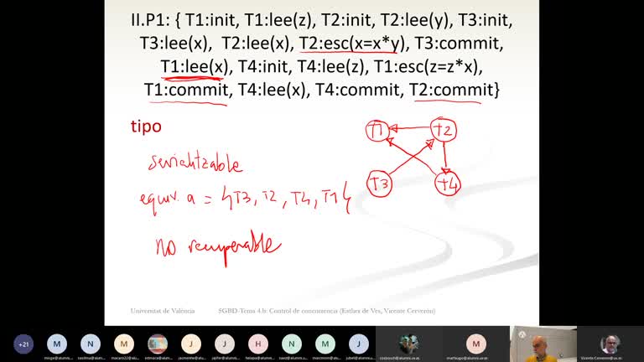Click the T3 node in the graph
644x362 pixels.
(x=380, y=184)
